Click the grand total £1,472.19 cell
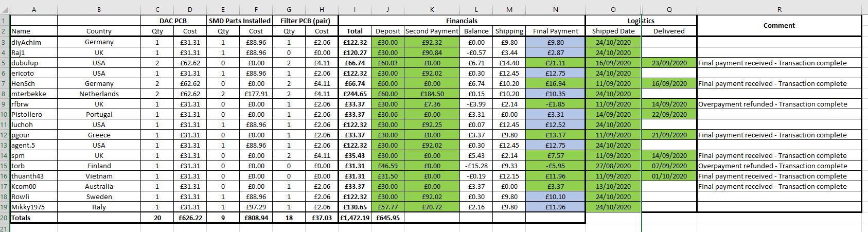The width and height of the screenshot is (868, 232). tap(355, 218)
